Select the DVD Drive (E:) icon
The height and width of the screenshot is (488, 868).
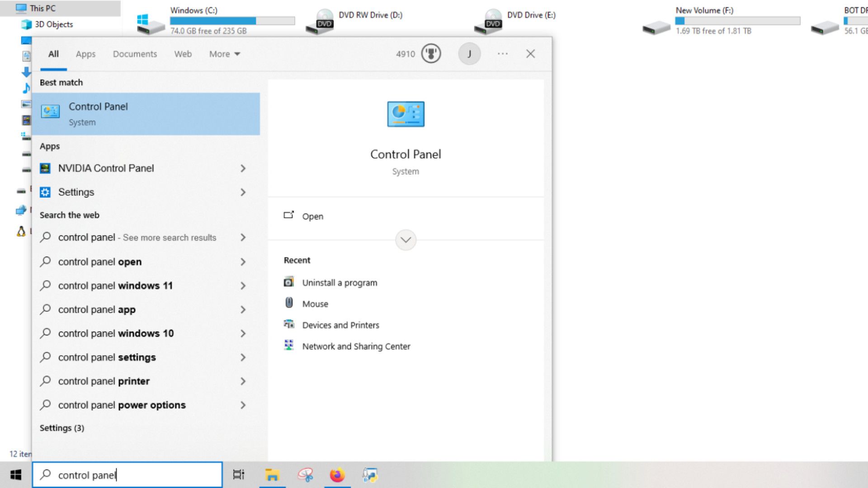point(488,22)
